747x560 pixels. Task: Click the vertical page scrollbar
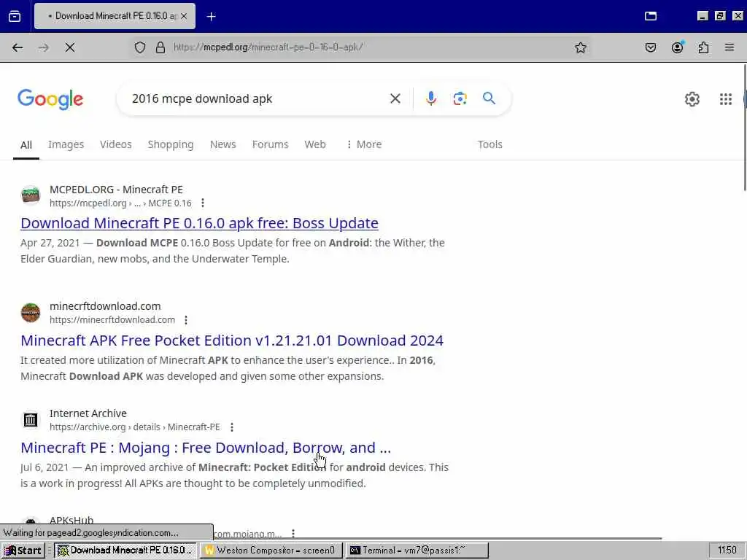pyautogui.click(x=744, y=128)
